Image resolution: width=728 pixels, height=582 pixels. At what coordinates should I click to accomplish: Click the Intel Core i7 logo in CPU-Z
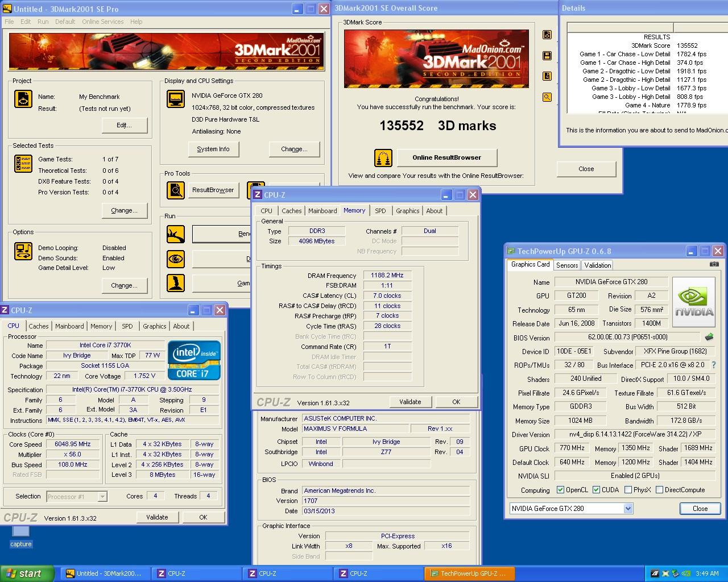(194, 360)
